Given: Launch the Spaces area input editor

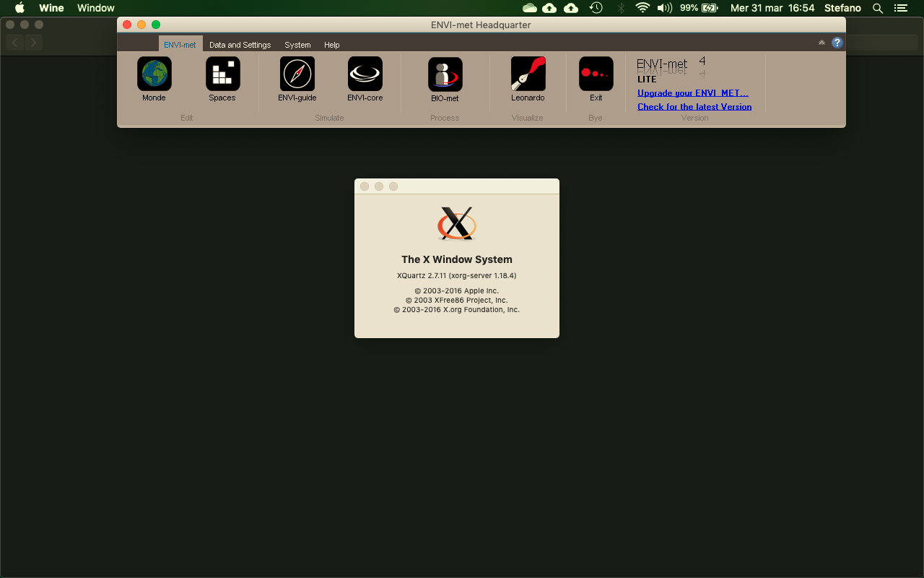Looking at the screenshot, I should click(x=222, y=73).
